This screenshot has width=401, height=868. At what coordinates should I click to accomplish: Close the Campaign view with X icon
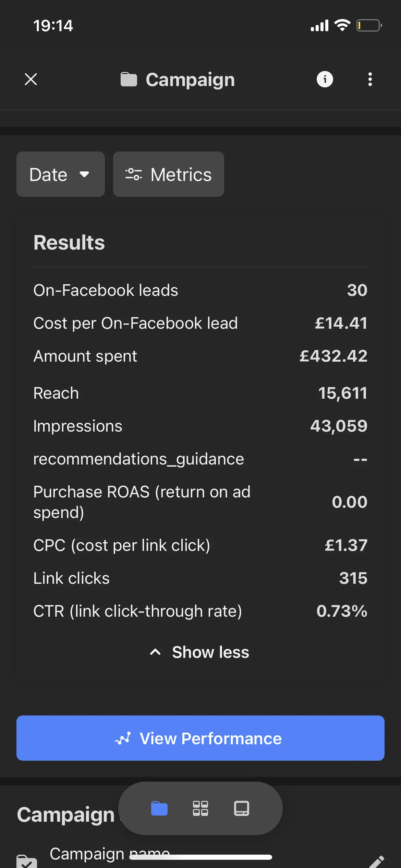[x=31, y=79]
